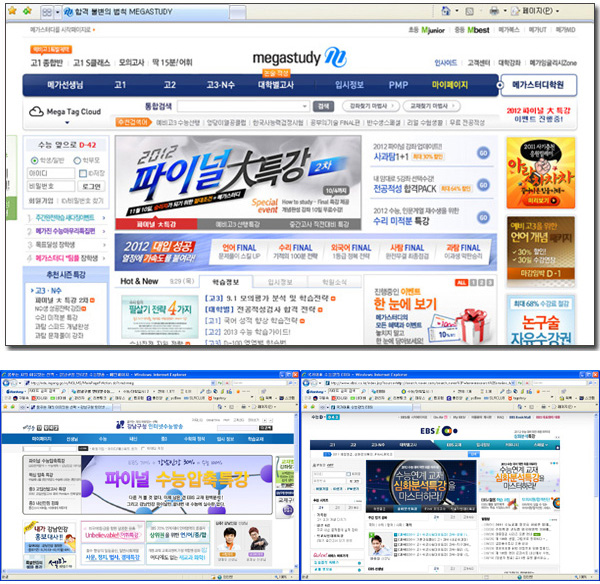This screenshot has width=600, height=584.
Task: Click the 메가스터디학원 button
Action: [x=538, y=85]
